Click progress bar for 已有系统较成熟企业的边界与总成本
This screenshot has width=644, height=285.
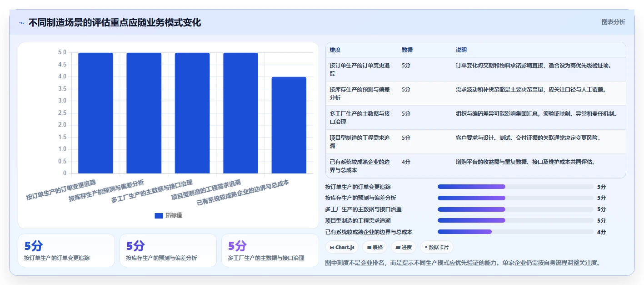515,232
